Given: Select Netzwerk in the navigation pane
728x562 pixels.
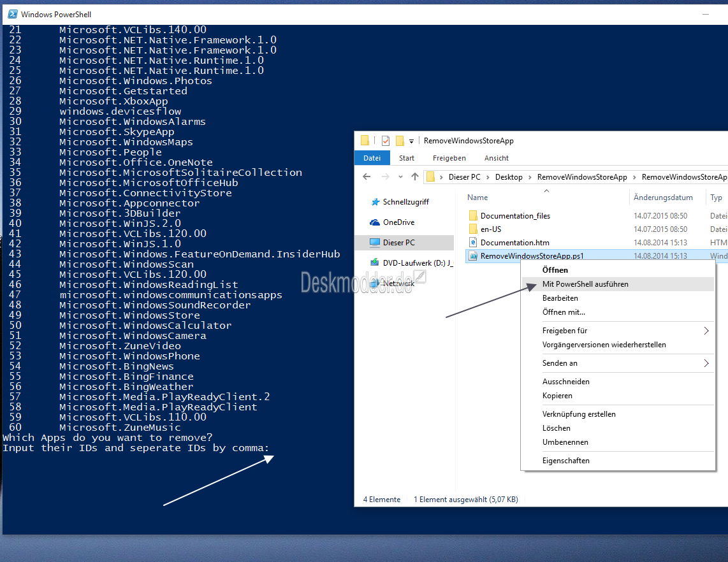Looking at the screenshot, I should tap(398, 283).
